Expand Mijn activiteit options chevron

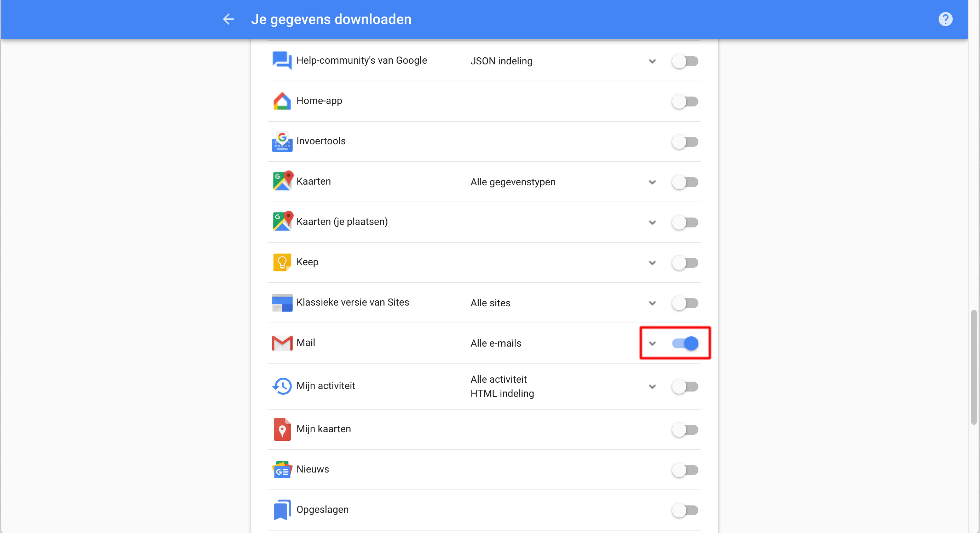click(x=652, y=387)
